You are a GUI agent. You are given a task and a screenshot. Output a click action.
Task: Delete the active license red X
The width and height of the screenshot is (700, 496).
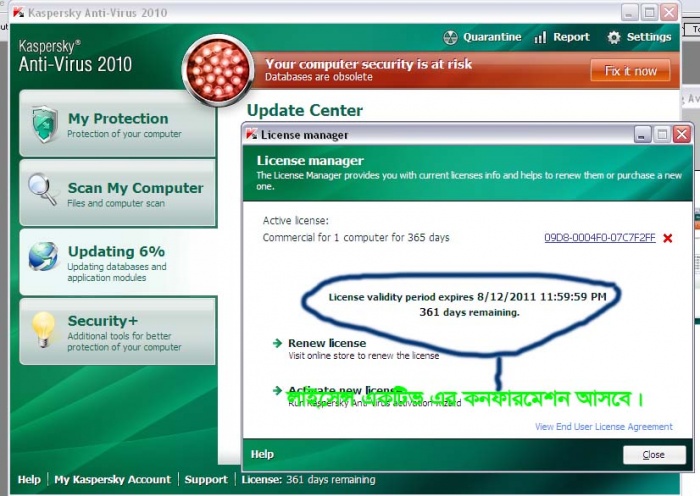pos(668,238)
